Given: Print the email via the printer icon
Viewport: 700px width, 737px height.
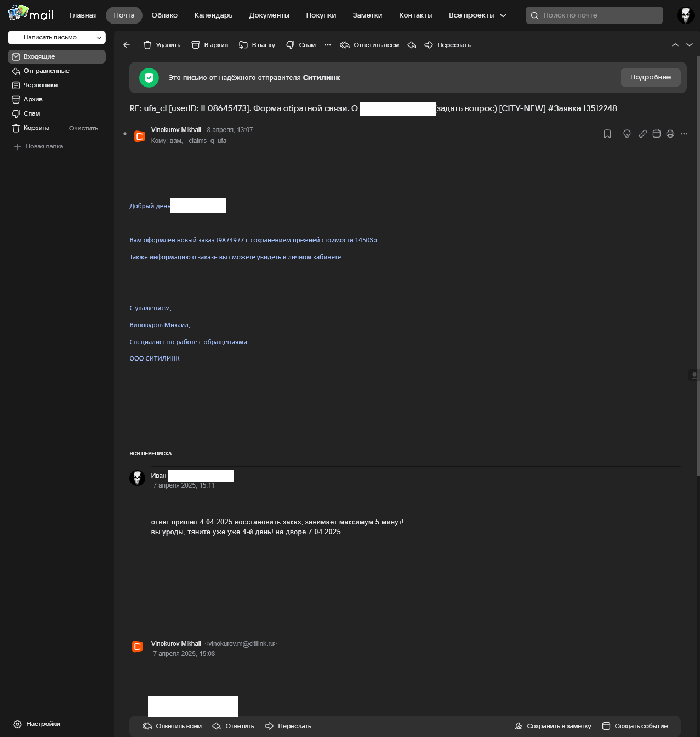Looking at the screenshot, I should tap(670, 134).
